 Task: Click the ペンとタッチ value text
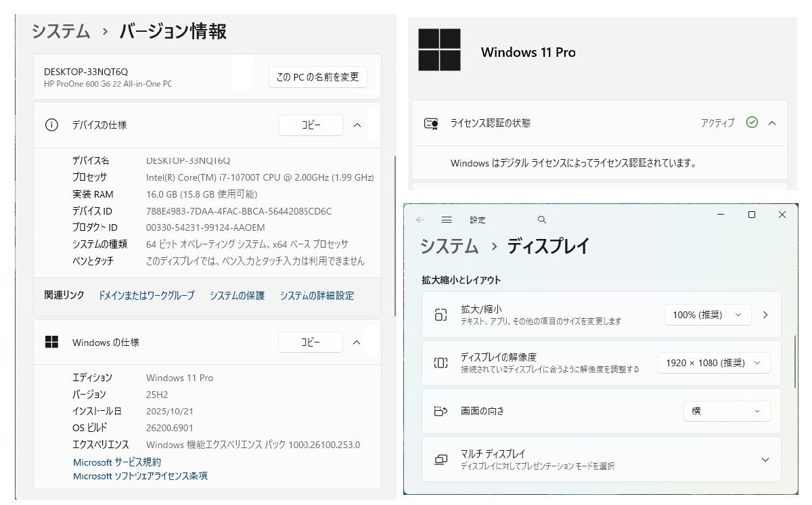click(255, 261)
